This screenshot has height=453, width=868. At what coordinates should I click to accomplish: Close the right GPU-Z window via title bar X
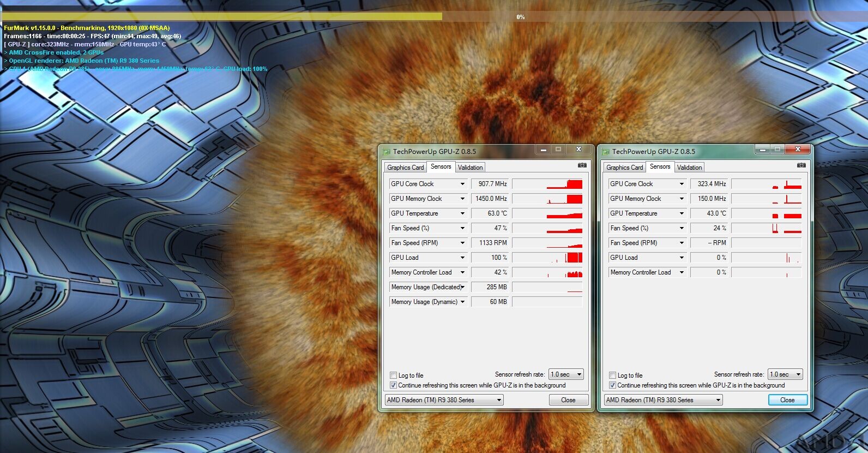pyautogui.click(x=798, y=150)
